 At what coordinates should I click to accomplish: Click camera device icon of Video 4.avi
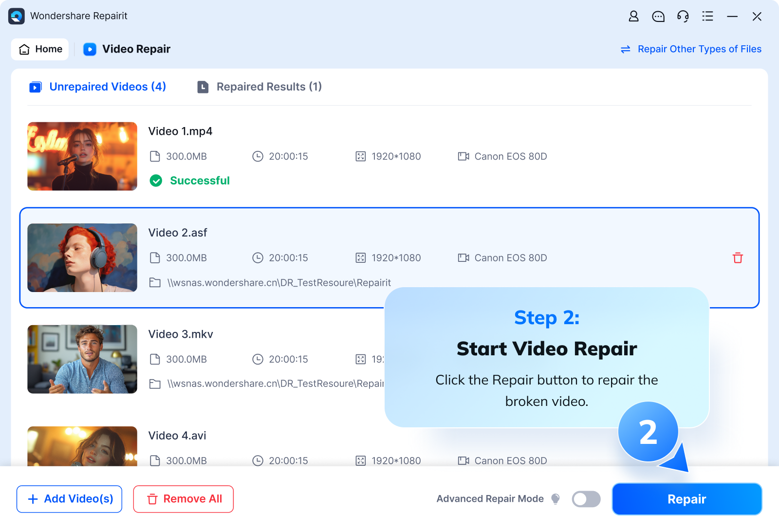464,460
